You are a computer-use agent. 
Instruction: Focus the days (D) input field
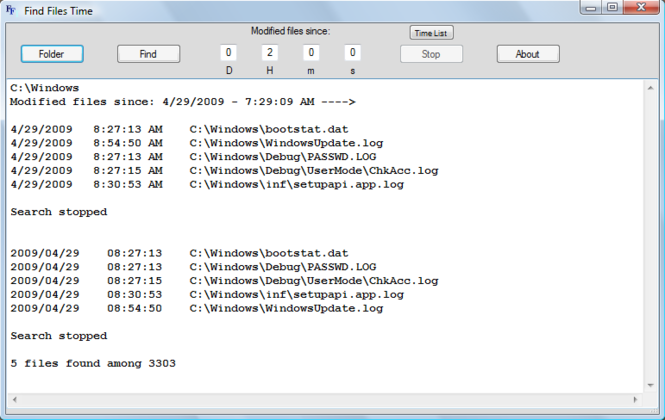(x=229, y=53)
